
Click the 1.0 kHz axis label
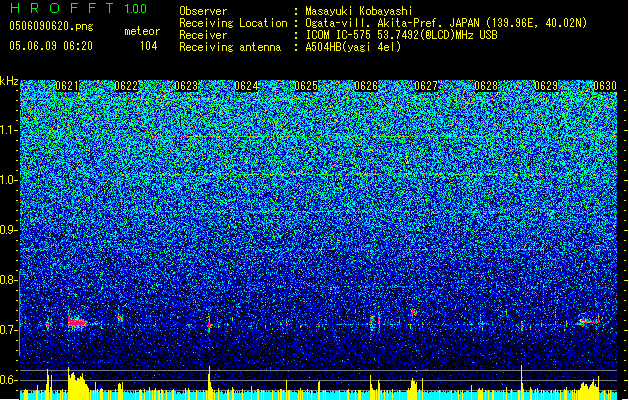pos(8,180)
